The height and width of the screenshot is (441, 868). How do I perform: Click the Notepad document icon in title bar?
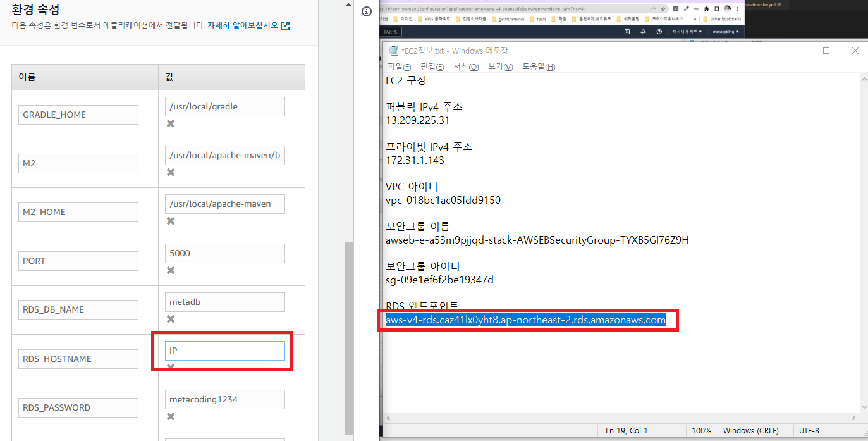click(x=393, y=51)
